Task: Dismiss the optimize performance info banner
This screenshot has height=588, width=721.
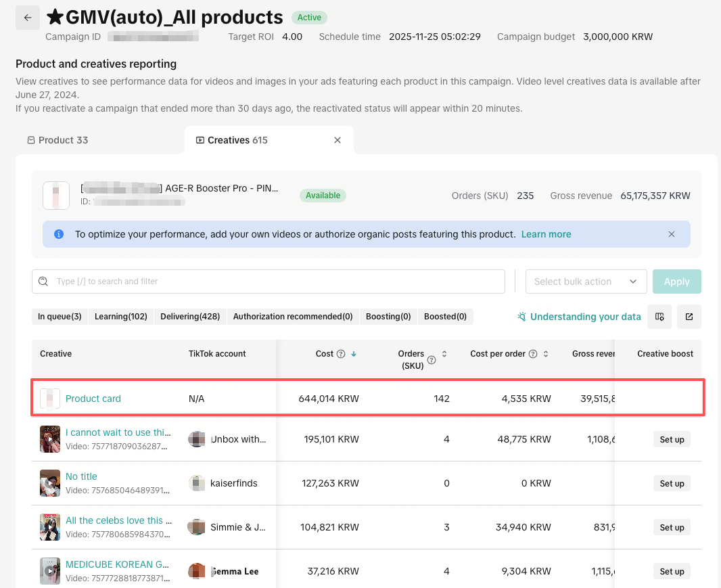Action: tap(672, 234)
